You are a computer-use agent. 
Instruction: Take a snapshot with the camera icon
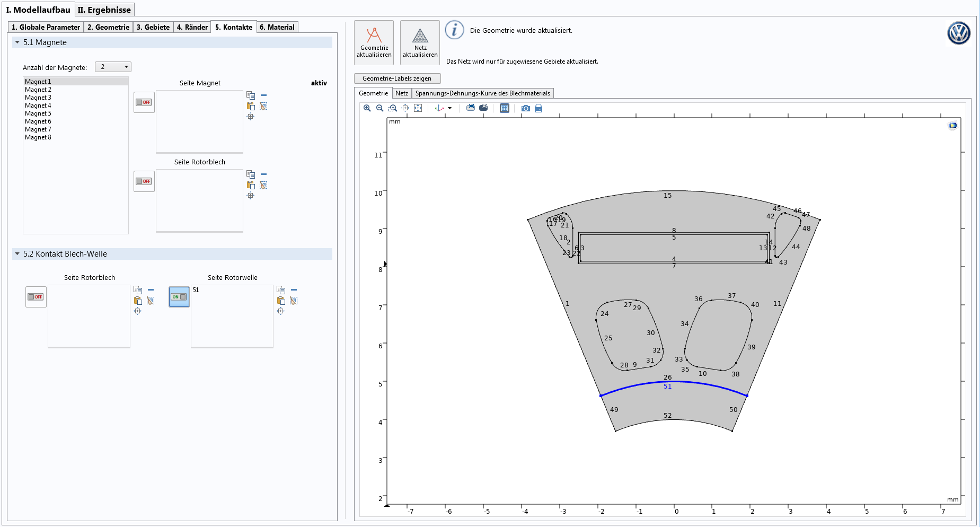coord(525,108)
